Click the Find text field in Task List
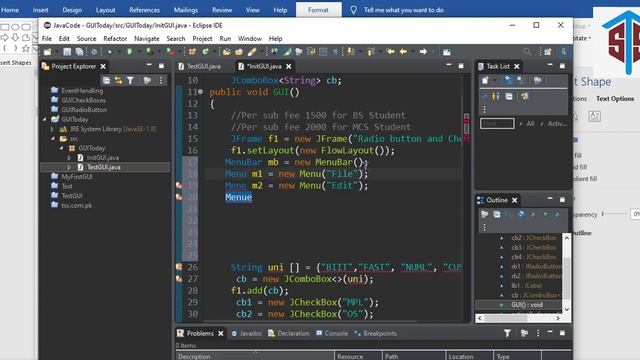This screenshot has height=360, width=640. pos(497,123)
